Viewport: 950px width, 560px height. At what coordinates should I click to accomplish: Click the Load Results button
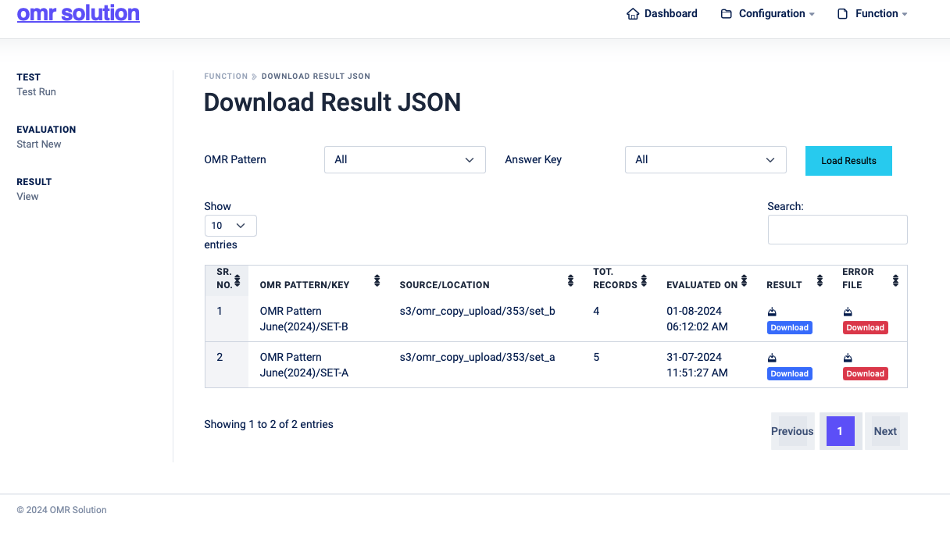(848, 161)
